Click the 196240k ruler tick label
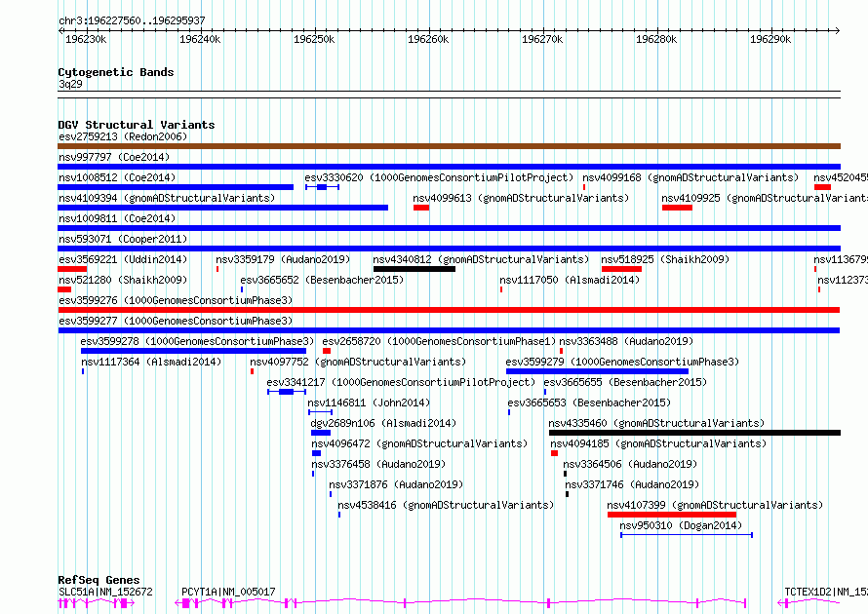The width and height of the screenshot is (868, 614). [x=200, y=39]
